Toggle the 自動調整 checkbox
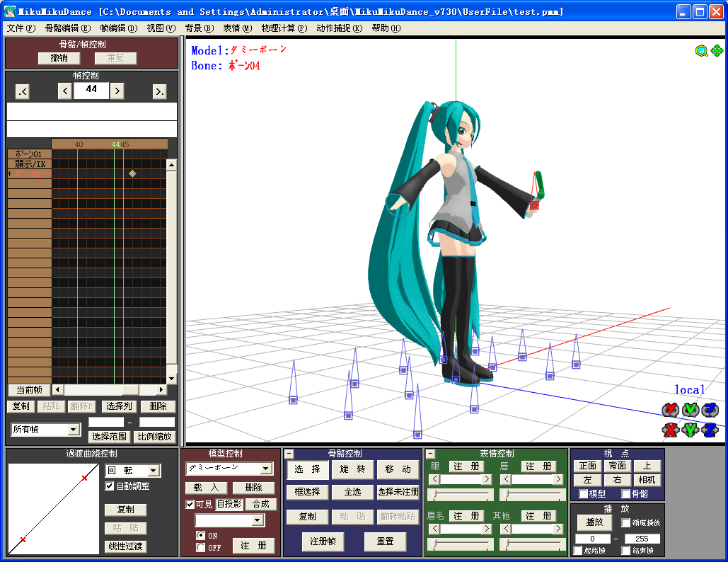Viewport: 728px width, 562px height. tap(110, 486)
